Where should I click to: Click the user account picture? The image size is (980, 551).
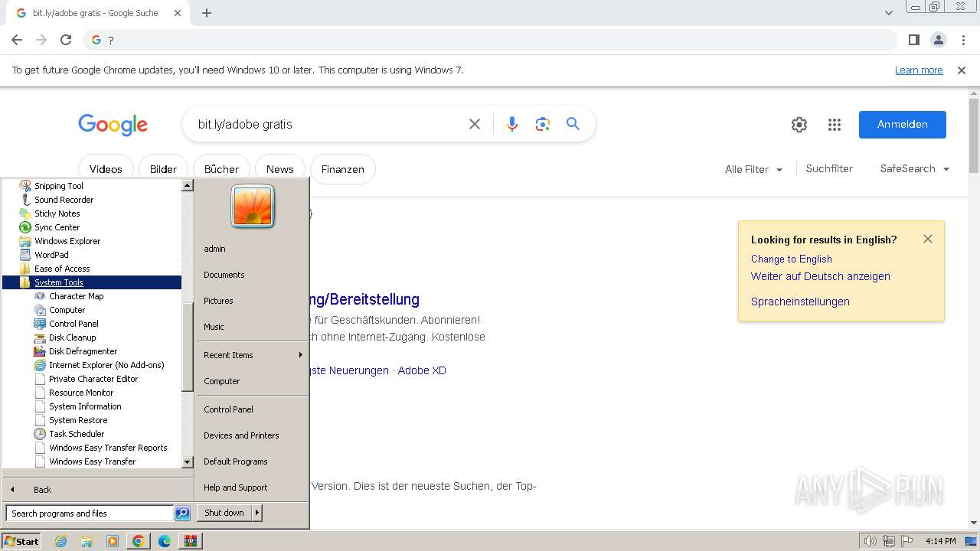click(x=253, y=207)
